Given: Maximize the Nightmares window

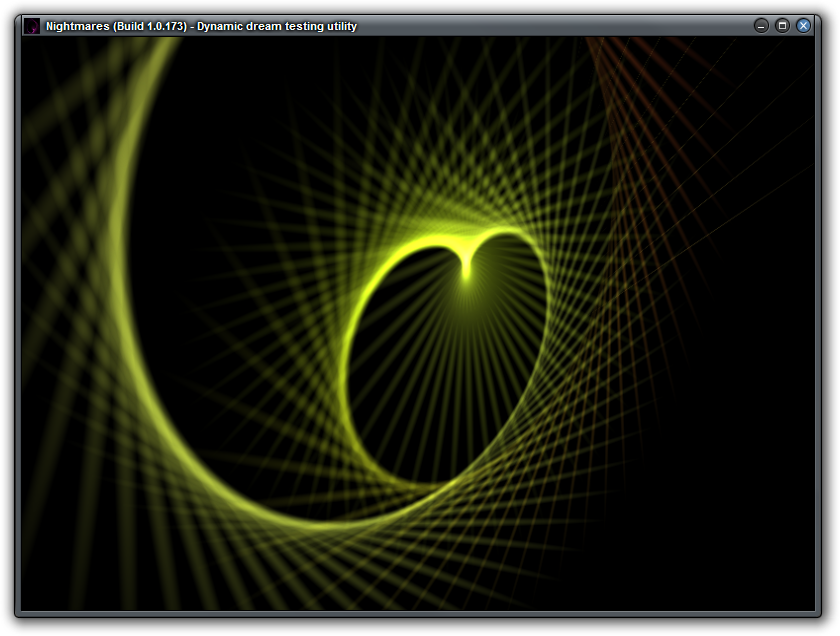Looking at the screenshot, I should (782, 25).
